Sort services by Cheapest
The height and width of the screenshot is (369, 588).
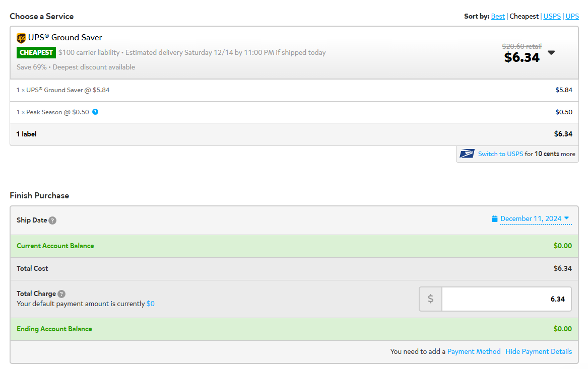point(524,16)
